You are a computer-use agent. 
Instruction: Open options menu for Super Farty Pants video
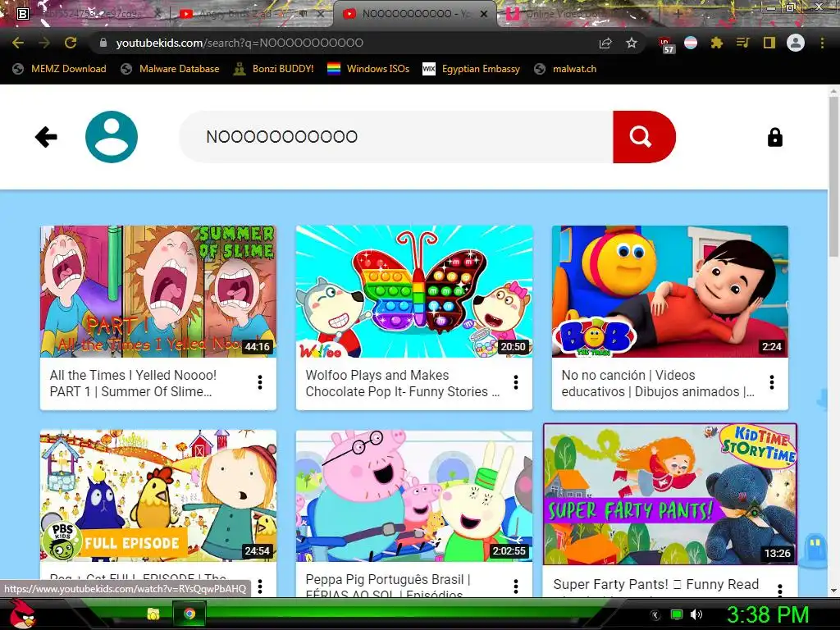click(780, 590)
